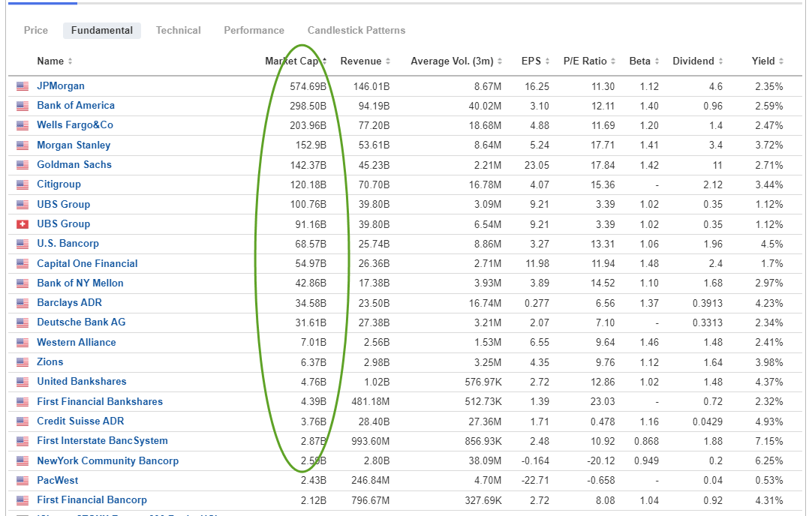Open UBS Group link with Swiss flag
This screenshot has height=516, width=812.
[64, 224]
